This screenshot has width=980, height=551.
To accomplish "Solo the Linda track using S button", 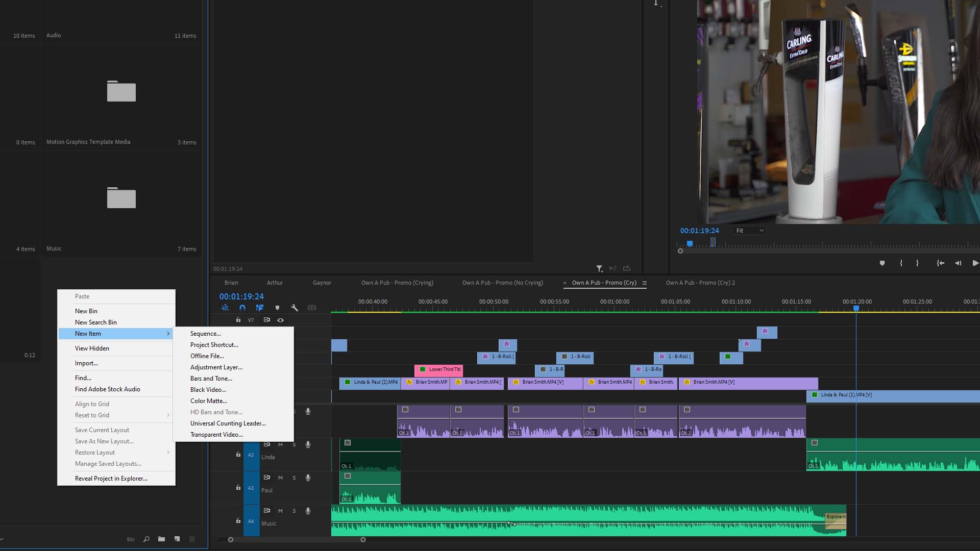I will click(x=294, y=444).
